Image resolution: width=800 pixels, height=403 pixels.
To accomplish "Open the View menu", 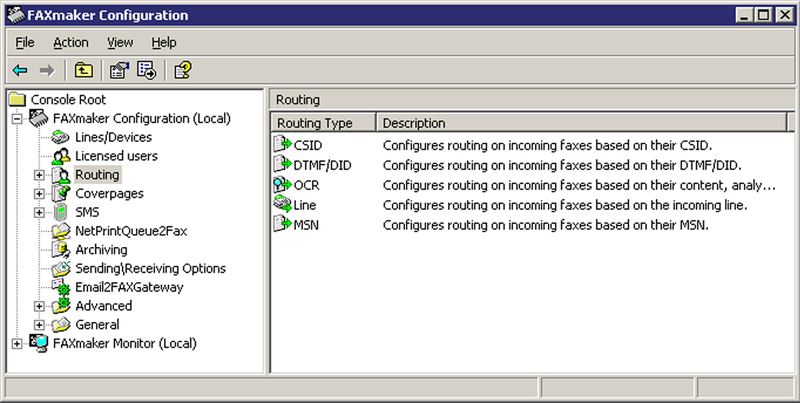I will [120, 42].
